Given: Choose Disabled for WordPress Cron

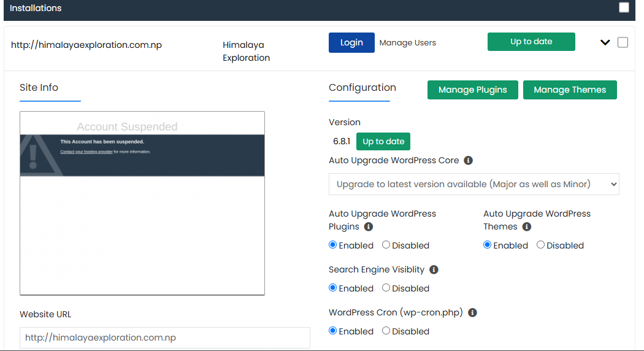Looking at the screenshot, I should pos(386,331).
